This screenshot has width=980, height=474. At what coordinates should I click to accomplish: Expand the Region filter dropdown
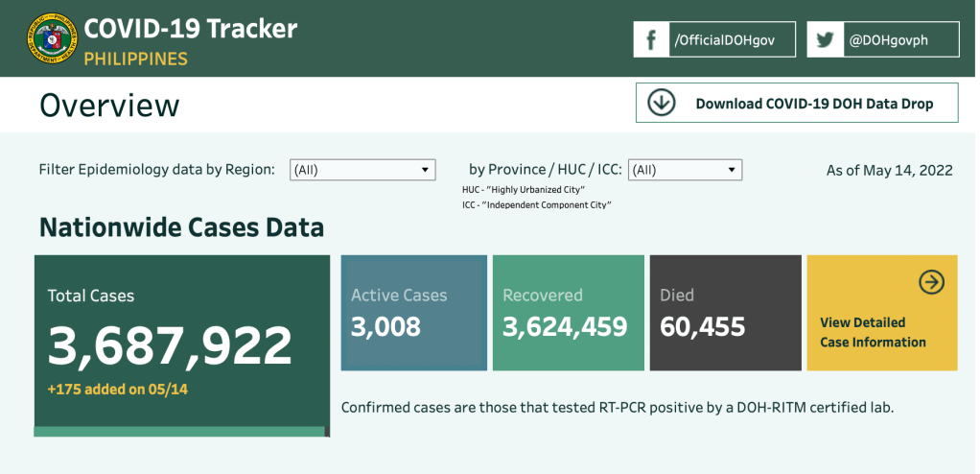(362, 170)
